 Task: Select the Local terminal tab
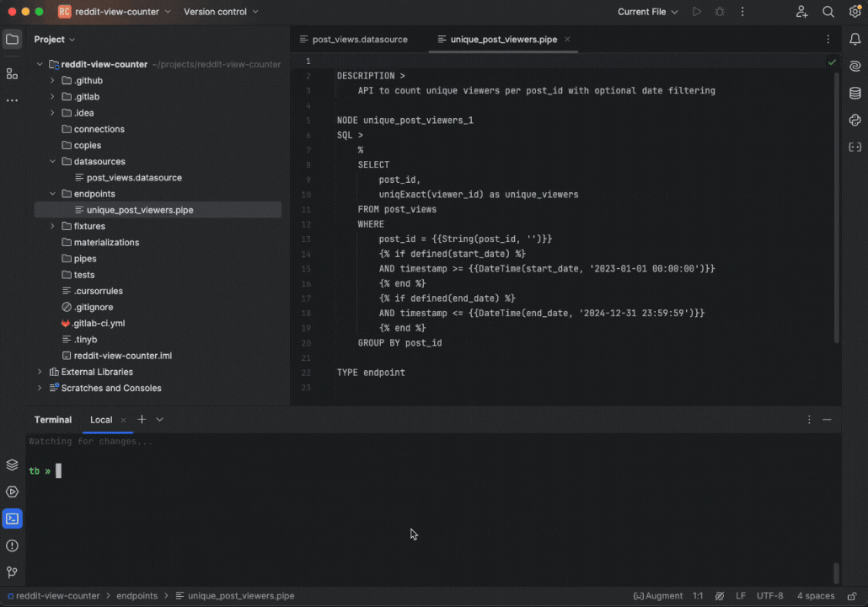[101, 420]
